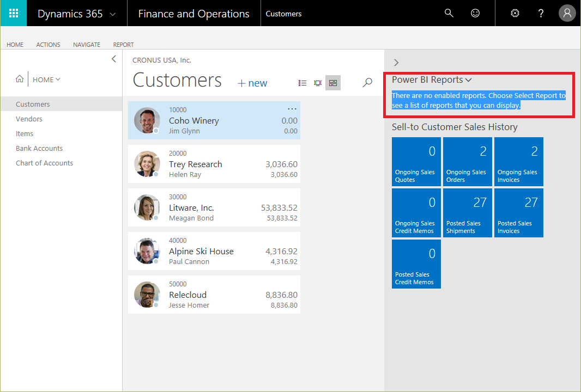Open the HOME ribbon tab

15,45
